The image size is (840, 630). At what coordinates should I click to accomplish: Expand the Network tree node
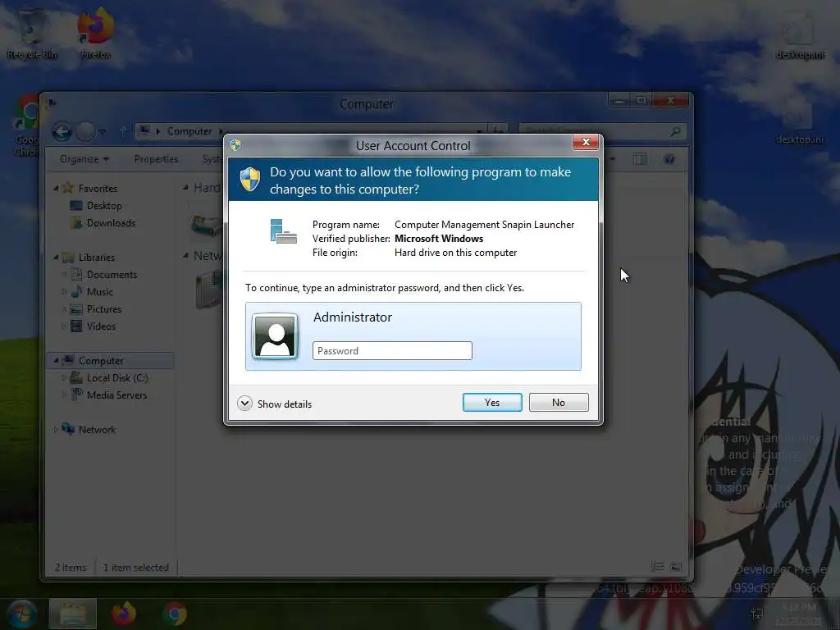(x=56, y=430)
